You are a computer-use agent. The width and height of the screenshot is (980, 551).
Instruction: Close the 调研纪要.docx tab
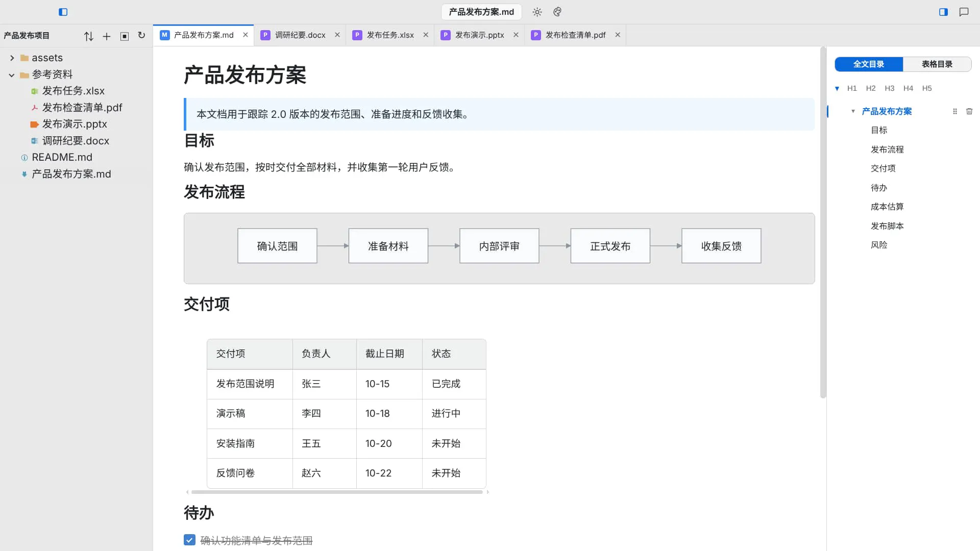pos(337,35)
